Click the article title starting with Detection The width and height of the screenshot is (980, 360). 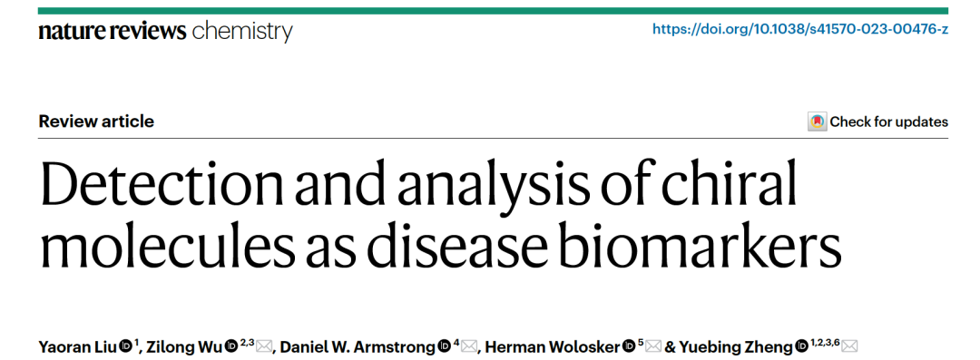tap(439, 216)
